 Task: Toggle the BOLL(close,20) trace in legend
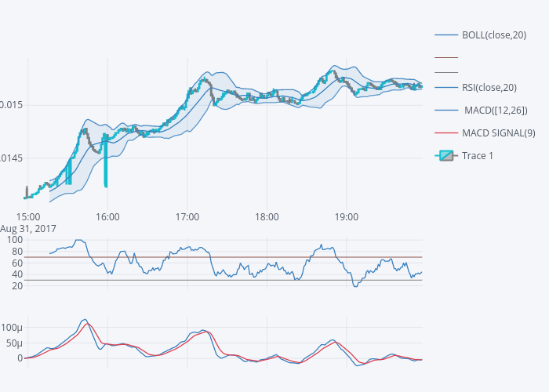point(494,34)
